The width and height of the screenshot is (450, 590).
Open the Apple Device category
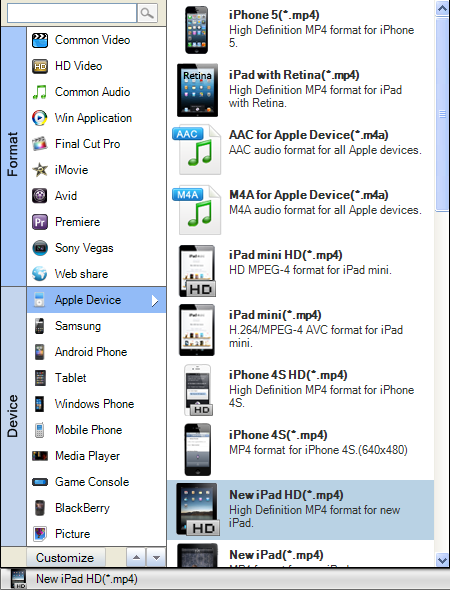[x=96, y=300]
